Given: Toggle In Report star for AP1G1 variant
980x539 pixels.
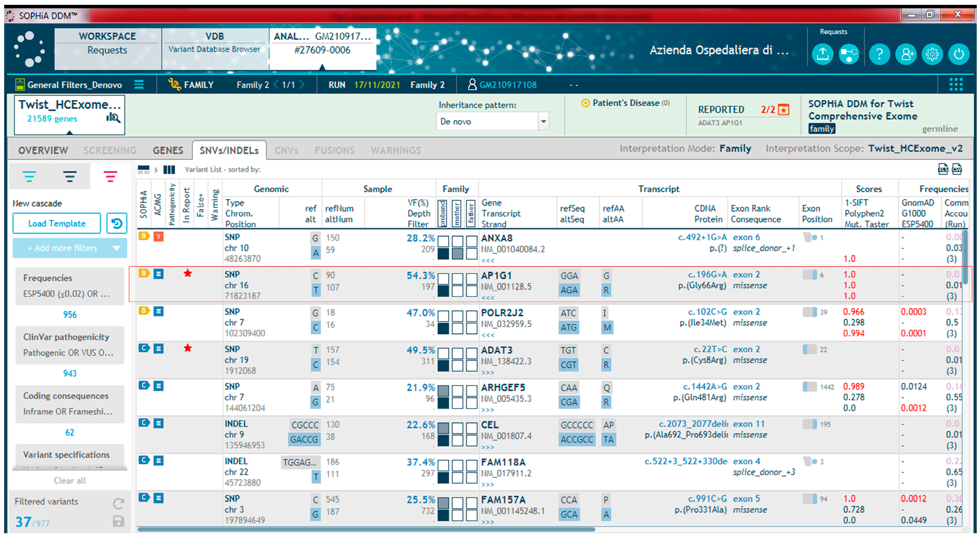Looking at the screenshot, I should 188,273.
